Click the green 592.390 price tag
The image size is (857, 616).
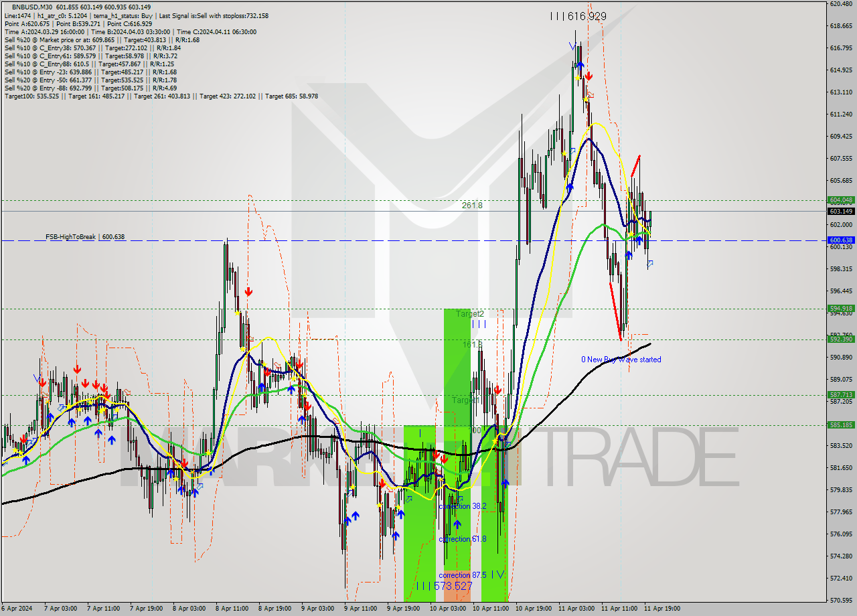point(841,339)
